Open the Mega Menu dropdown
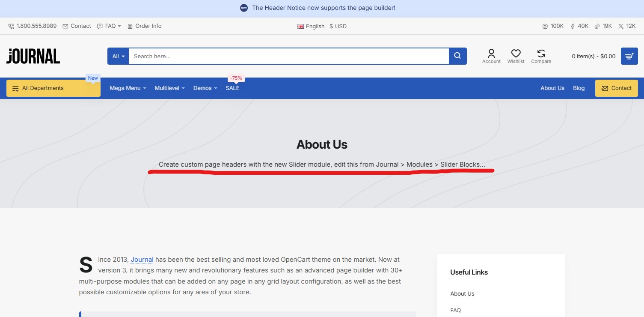Screen dimensions: 644x317 click(128, 88)
